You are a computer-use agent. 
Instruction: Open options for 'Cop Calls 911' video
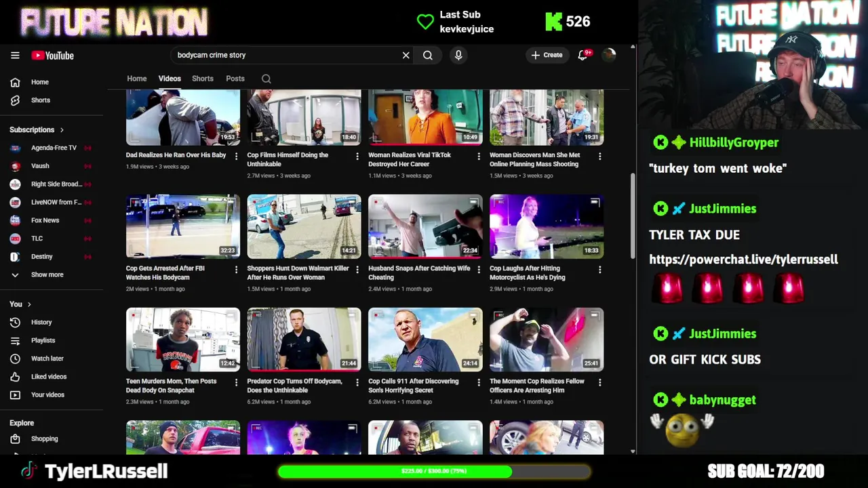pos(479,383)
